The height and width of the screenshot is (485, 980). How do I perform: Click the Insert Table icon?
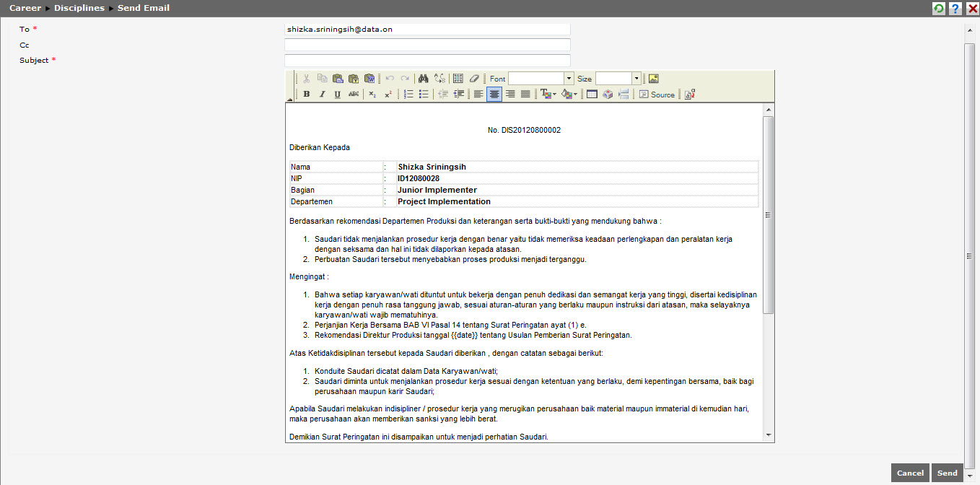pos(592,95)
